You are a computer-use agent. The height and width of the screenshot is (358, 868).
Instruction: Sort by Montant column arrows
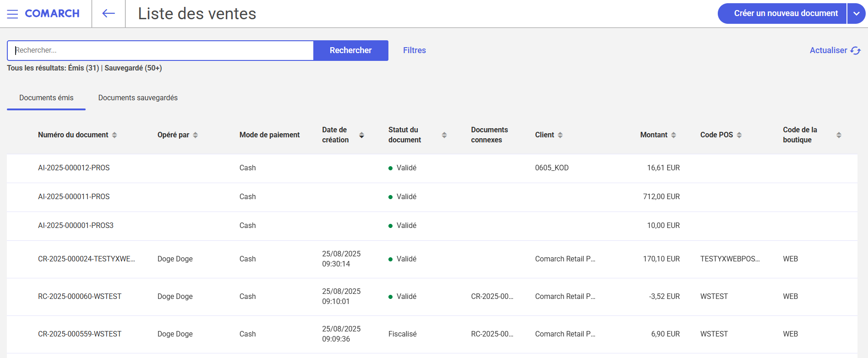pos(673,135)
